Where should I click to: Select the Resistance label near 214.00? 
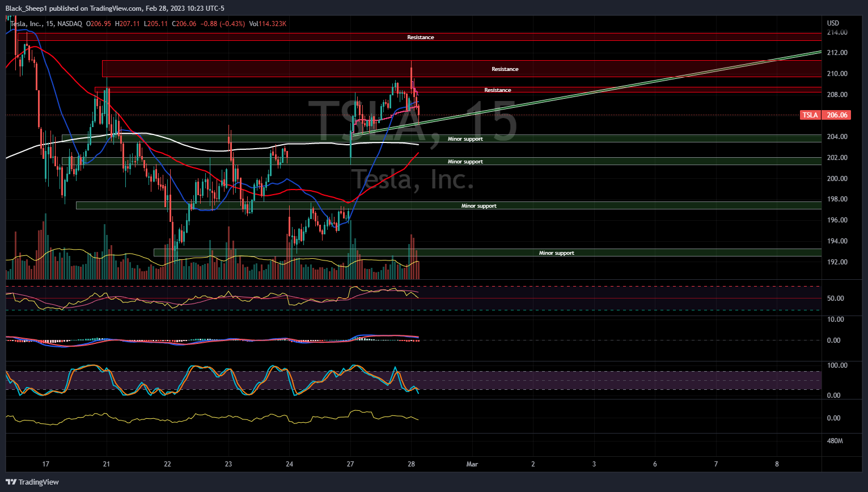pyautogui.click(x=421, y=37)
